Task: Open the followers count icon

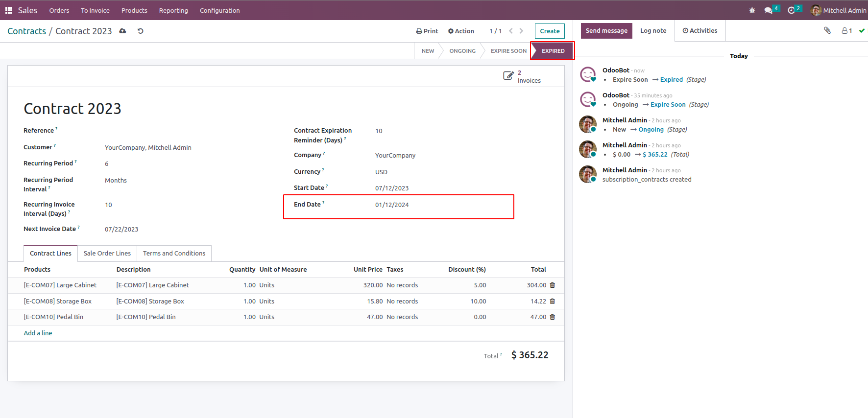Action: point(847,30)
